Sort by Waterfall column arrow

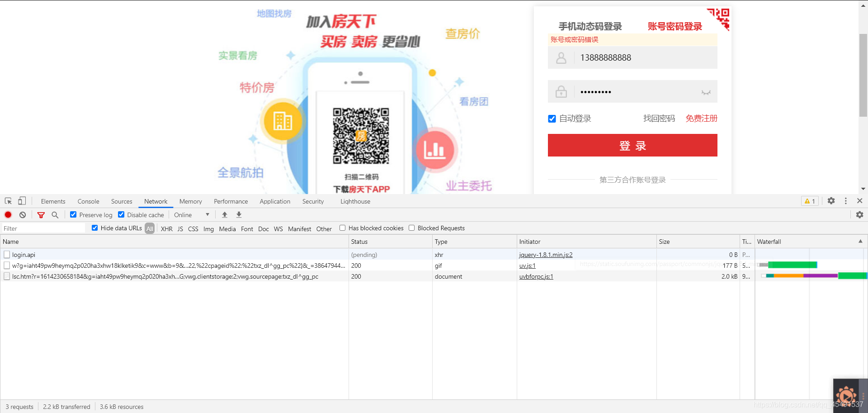[860, 242]
